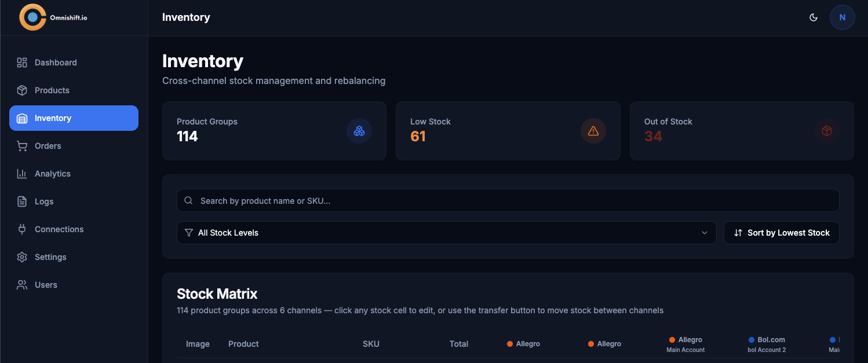Screen dimensions: 868x363
Task: Click the Orders cart icon
Action: (x=22, y=146)
